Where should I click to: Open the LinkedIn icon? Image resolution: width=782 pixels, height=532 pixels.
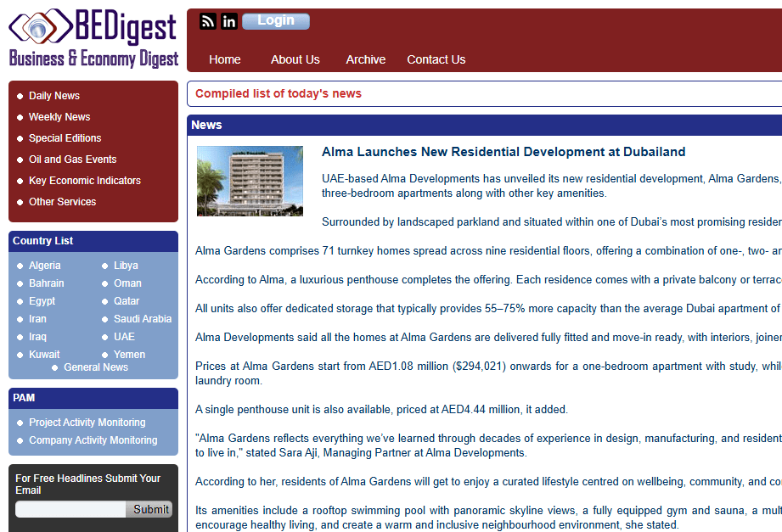coord(229,21)
